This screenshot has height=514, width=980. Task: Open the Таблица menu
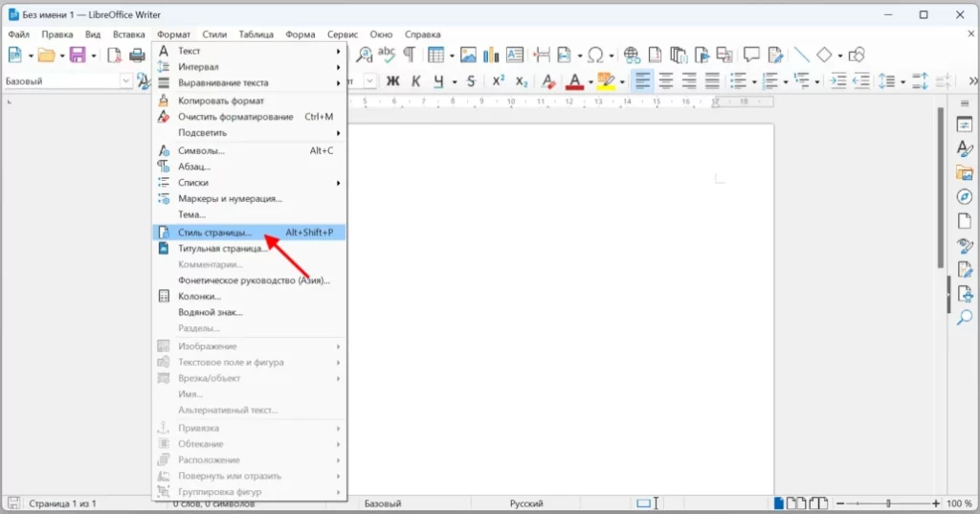256,34
